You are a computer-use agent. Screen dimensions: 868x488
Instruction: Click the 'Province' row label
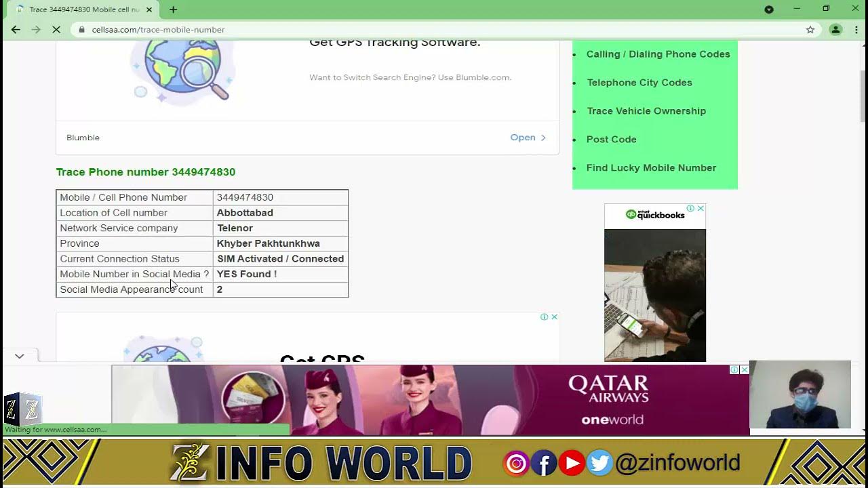(x=79, y=243)
